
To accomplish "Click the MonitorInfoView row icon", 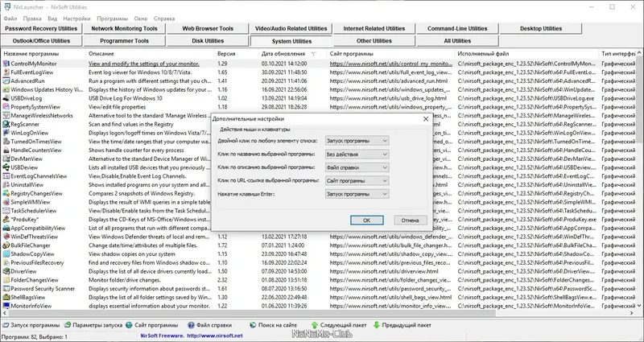I will point(6,306).
